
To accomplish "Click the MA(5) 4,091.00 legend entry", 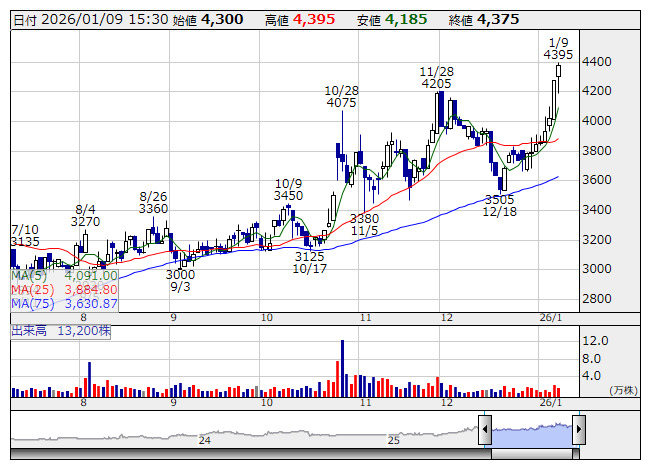I will [64, 276].
